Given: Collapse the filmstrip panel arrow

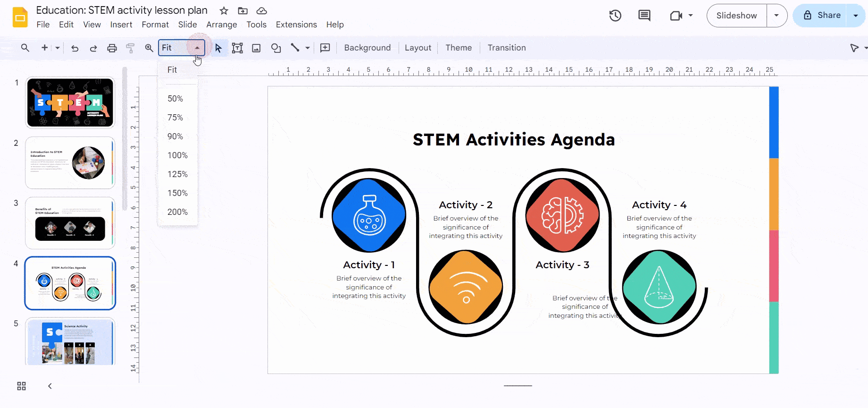Looking at the screenshot, I should pyautogui.click(x=50, y=386).
